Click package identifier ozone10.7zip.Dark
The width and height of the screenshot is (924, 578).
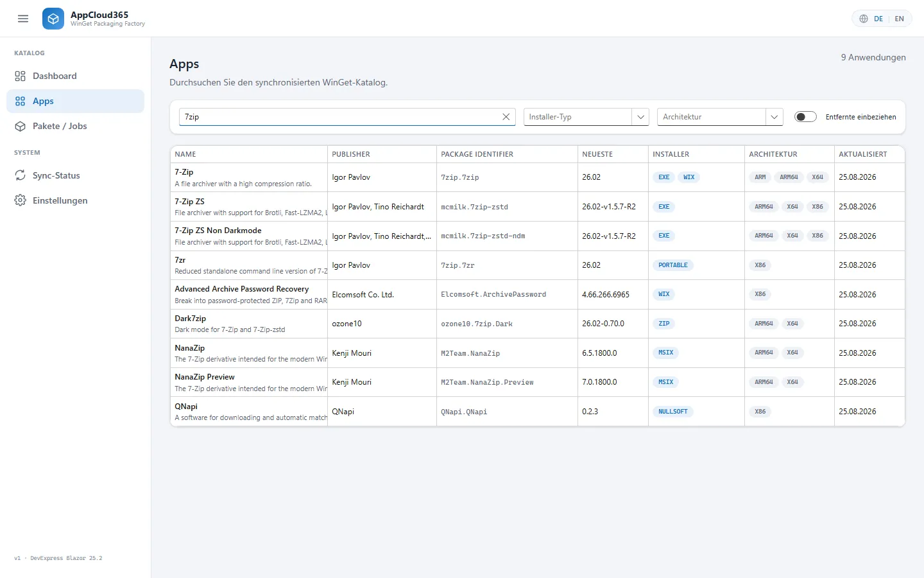[477, 324]
